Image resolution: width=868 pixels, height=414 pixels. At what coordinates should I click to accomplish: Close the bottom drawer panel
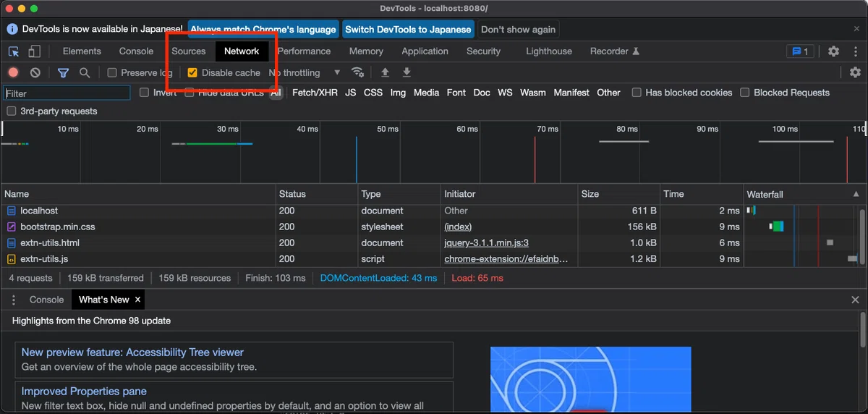pyautogui.click(x=855, y=300)
